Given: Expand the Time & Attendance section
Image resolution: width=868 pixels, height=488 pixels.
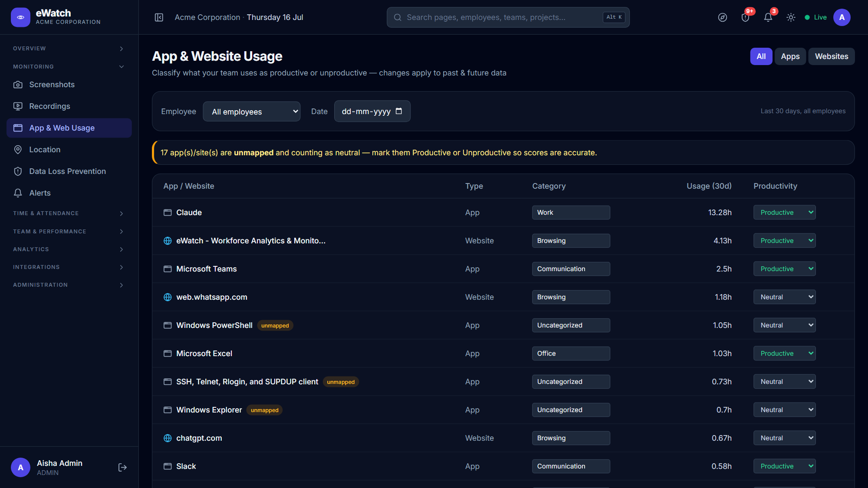Looking at the screenshot, I should click(69, 213).
